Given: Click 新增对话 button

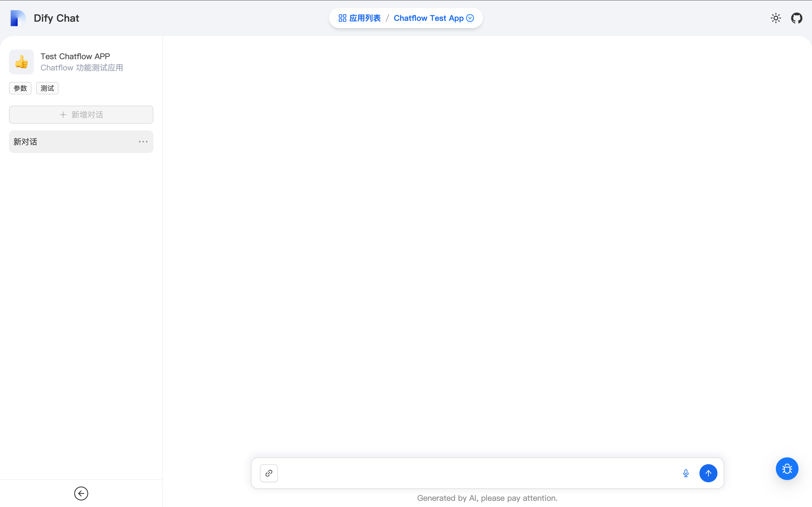Looking at the screenshot, I should pyautogui.click(x=81, y=115).
